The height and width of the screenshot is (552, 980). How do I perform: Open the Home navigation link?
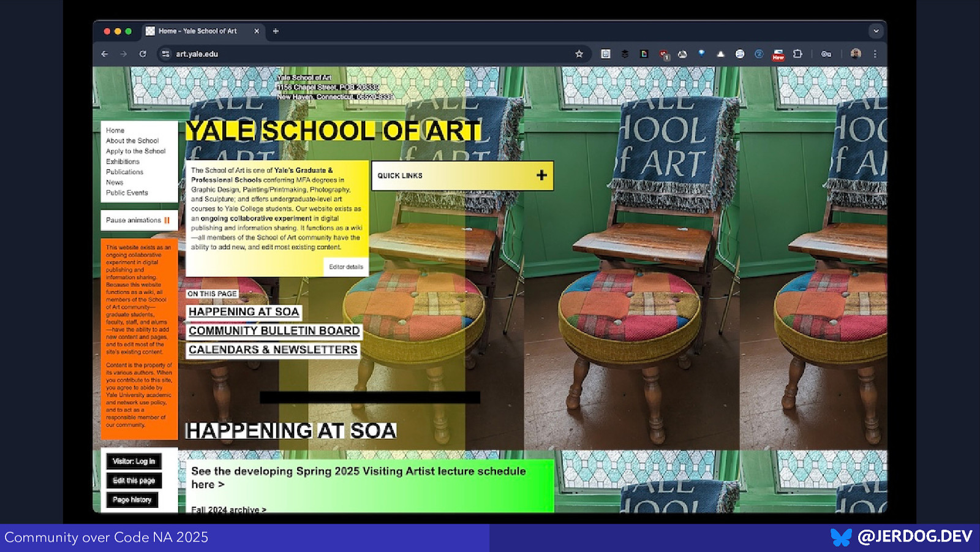pyautogui.click(x=115, y=130)
